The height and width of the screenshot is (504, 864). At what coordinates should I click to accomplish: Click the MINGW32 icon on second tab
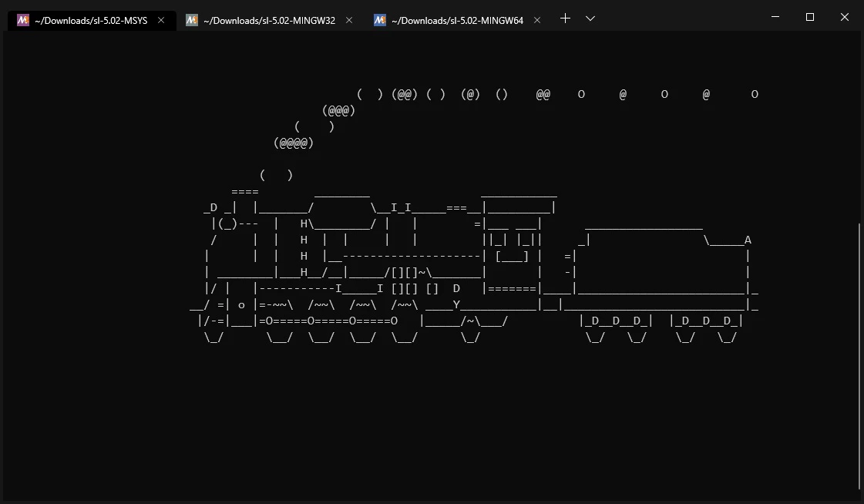tap(191, 20)
